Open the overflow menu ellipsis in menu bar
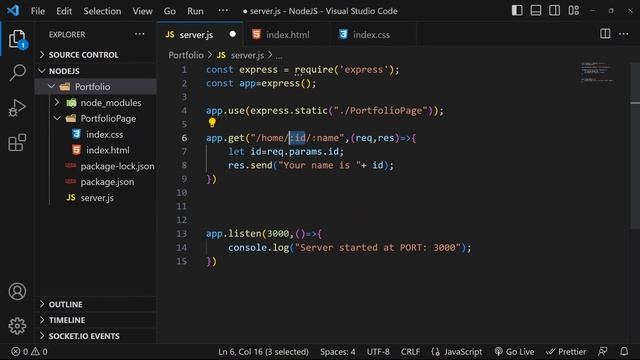640x360 pixels. tap(223, 11)
